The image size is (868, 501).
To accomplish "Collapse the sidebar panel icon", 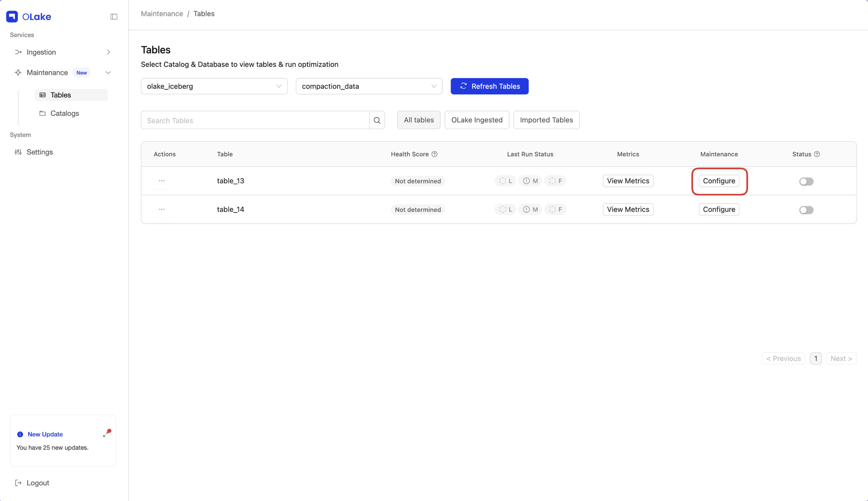I will 114,17.
